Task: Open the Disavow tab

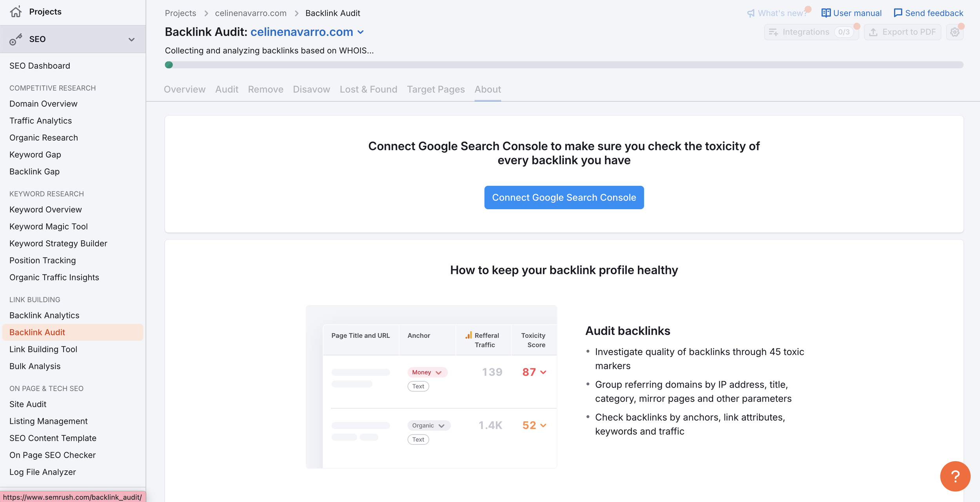Action: point(311,89)
